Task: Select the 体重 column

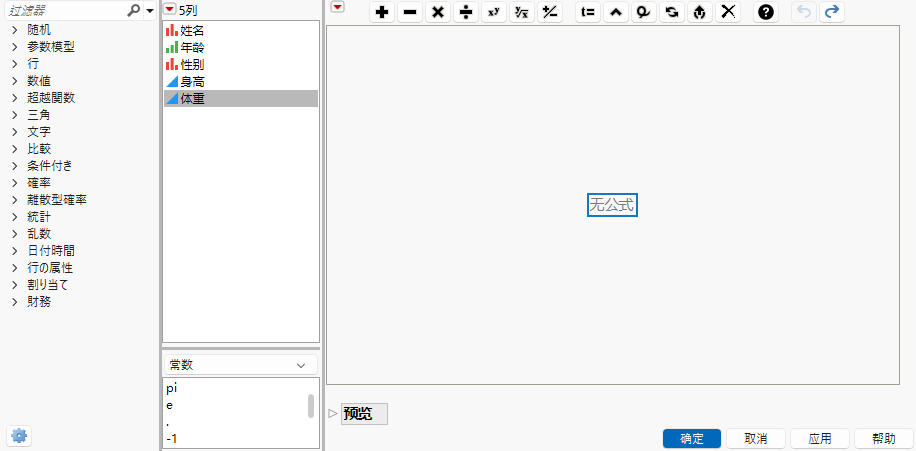Action: coord(241,99)
